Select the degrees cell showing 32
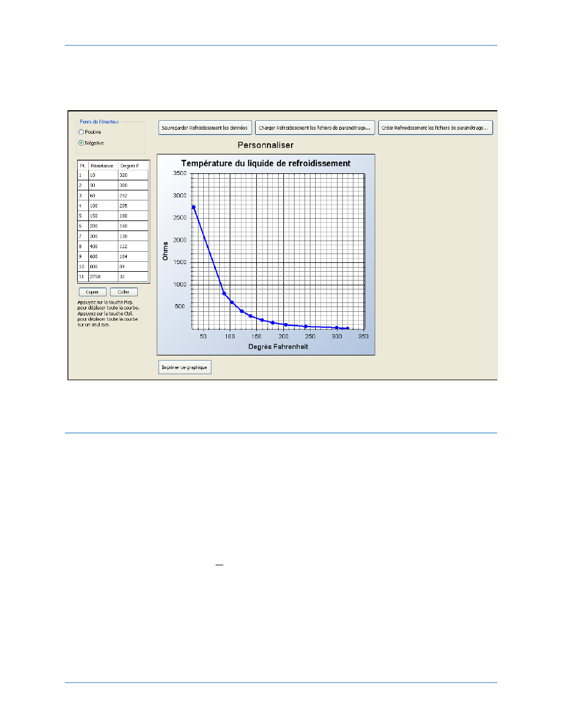This screenshot has width=562, height=728. point(133,276)
